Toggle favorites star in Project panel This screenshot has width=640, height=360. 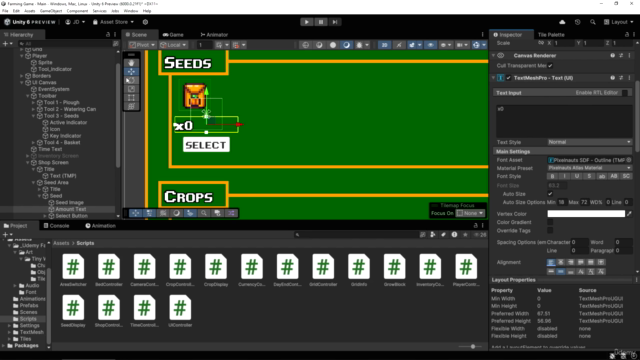[465, 235]
